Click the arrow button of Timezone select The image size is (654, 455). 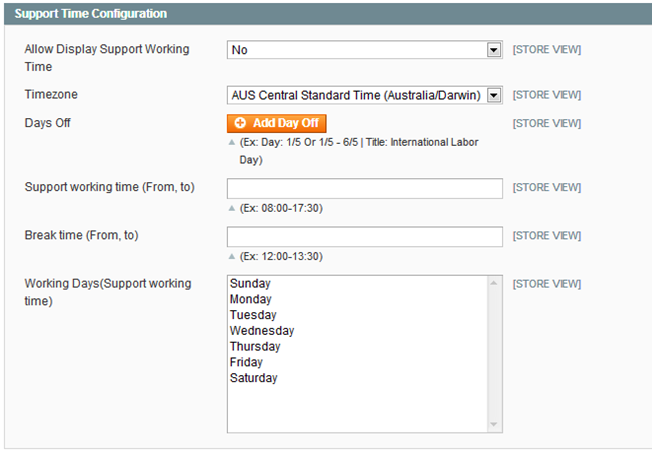pyautogui.click(x=494, y=96)
